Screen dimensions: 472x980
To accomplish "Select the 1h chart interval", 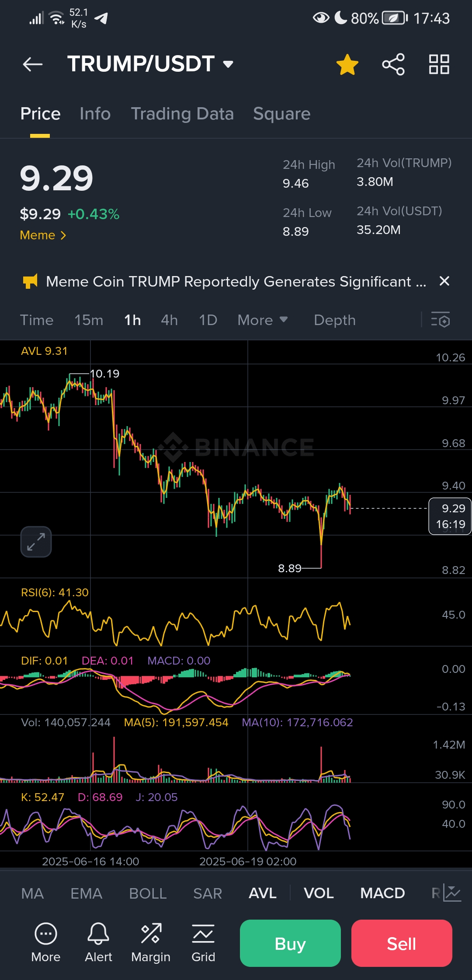I will [x=132, y=320].
